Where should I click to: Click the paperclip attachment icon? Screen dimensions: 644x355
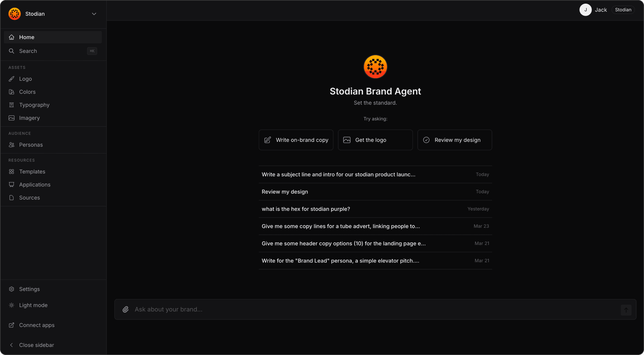(126, 309)
